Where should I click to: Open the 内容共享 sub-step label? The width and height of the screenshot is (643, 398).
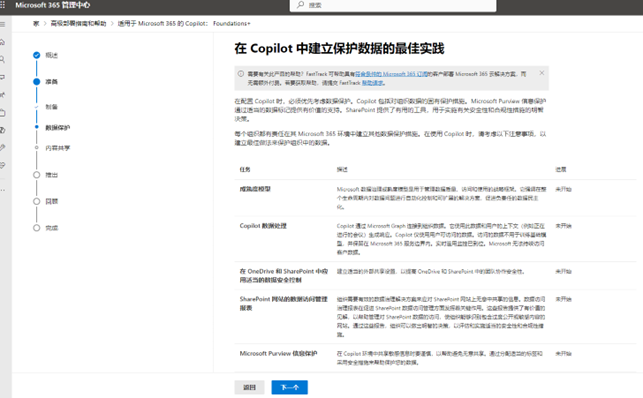[x=58, y=148]
